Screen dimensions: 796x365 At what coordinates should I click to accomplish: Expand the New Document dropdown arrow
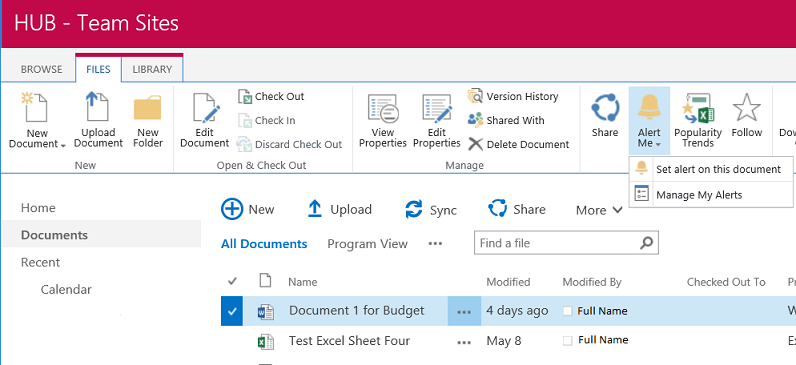(x=63, y=145)
